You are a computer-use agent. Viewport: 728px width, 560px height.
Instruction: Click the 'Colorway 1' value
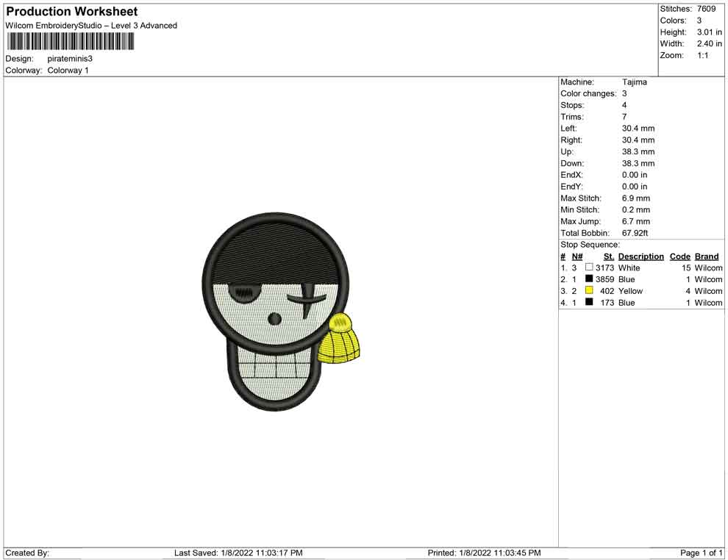point(68,71)
